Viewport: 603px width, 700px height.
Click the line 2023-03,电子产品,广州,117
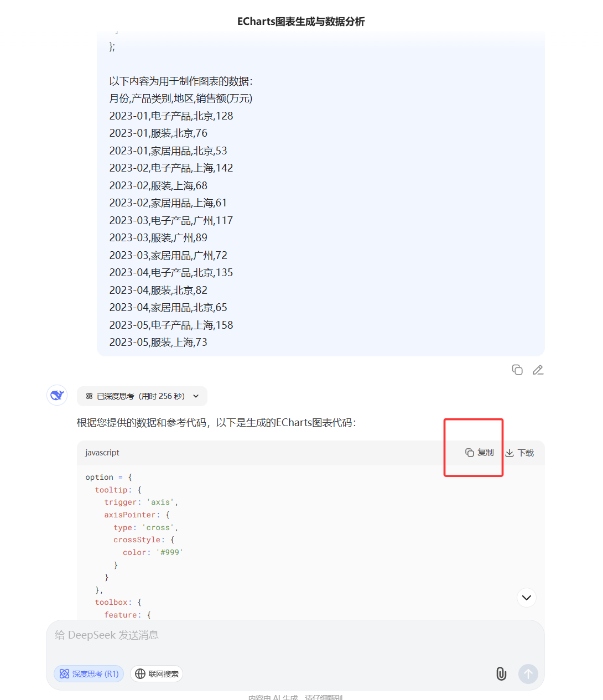171,220
